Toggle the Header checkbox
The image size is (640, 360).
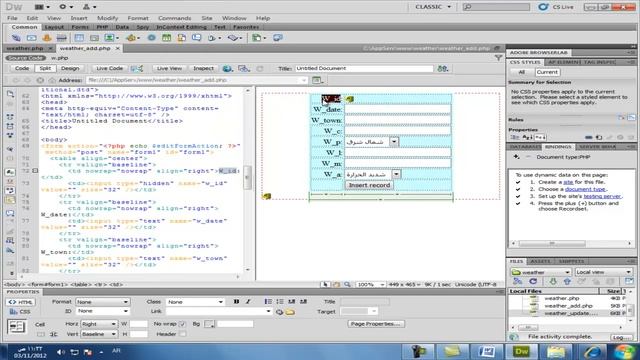(182, 334)
